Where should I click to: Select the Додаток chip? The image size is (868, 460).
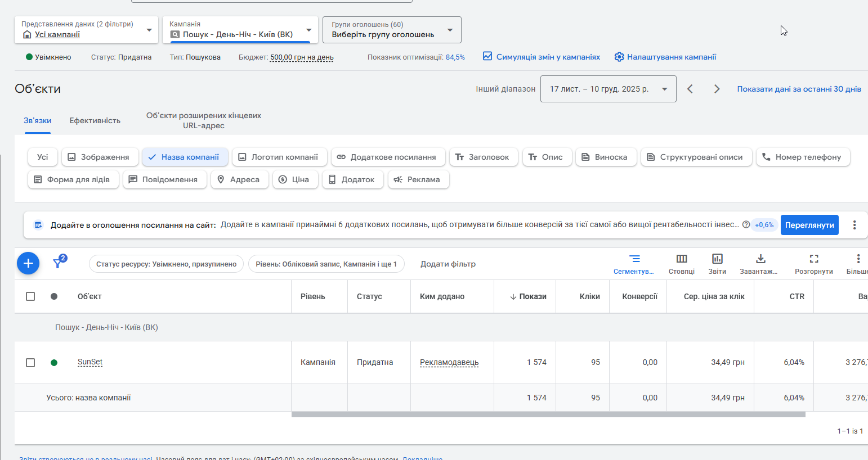(353, 179)
